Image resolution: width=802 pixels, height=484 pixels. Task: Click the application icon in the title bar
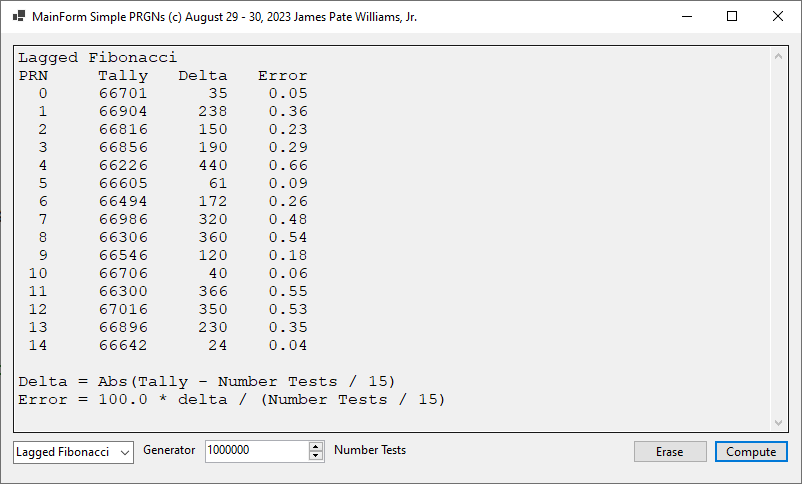pyautogui.click(x=18, y=17)
